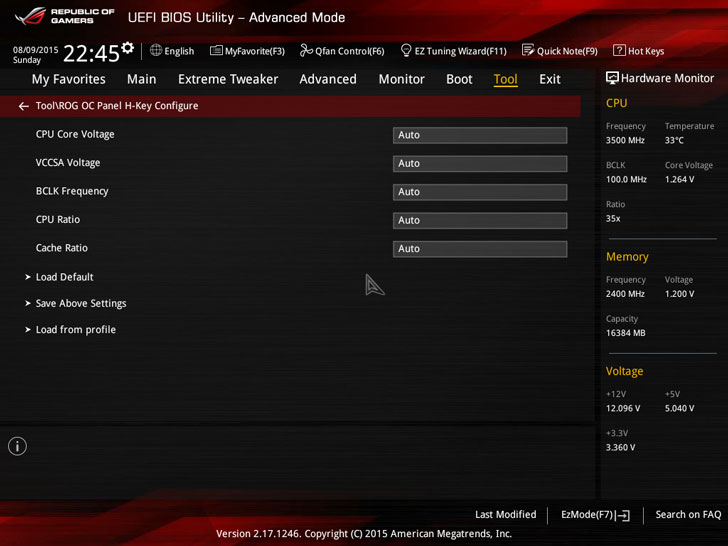Viewport: 728px width, 546px height.
Task: Click the settings gear beside the clock
Action: [128, 47]
